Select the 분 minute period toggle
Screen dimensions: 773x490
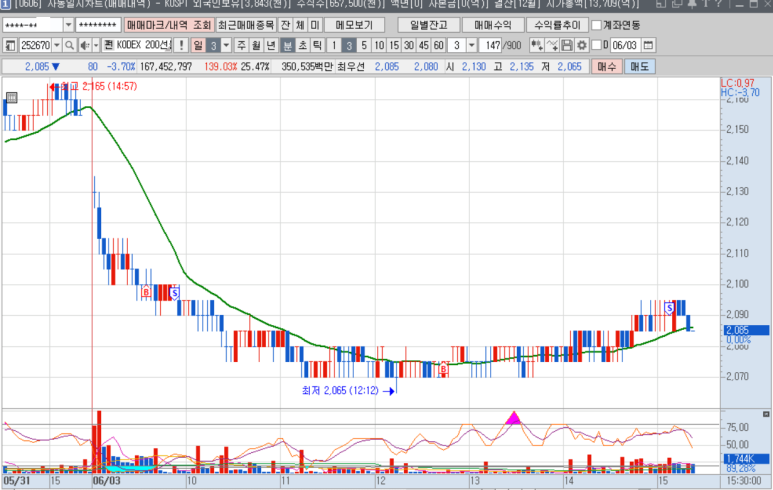click(287, 45)
